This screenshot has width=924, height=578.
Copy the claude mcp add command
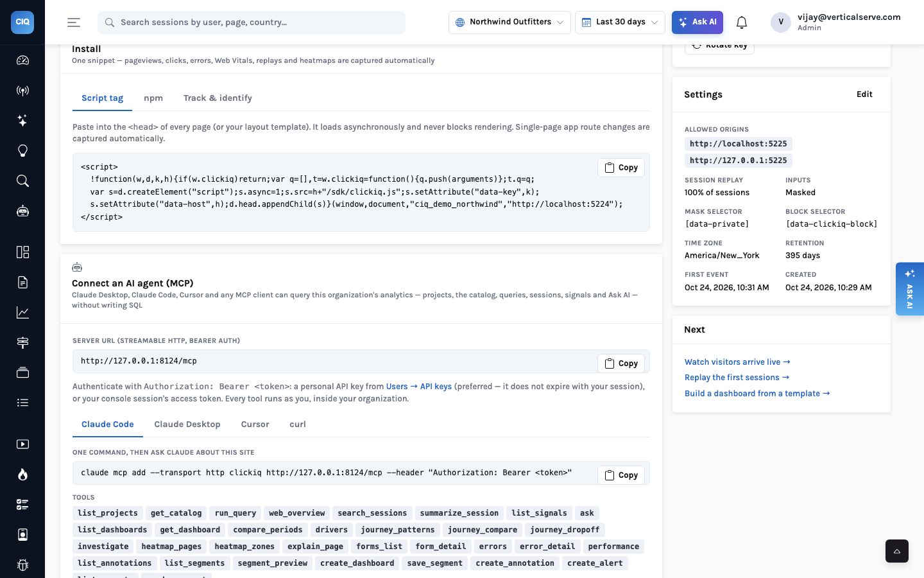click(621, 475)
